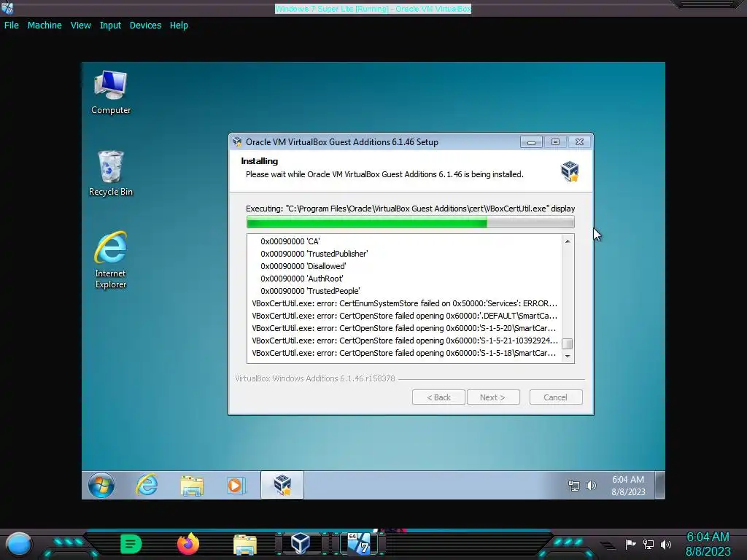Viewport: 747px width, 560px height.
Task: Close the Guest Additions setup window
Action: pyautogui.click(x=579, y=142)
